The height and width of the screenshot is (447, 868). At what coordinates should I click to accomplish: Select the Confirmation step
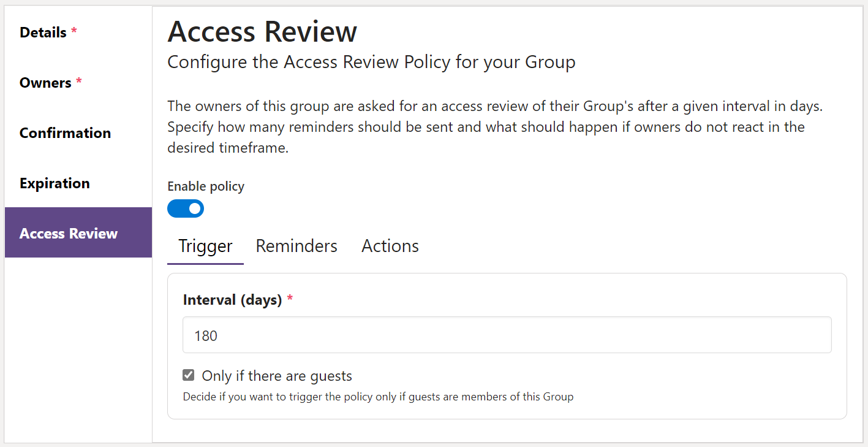click(x=65, y=132)
